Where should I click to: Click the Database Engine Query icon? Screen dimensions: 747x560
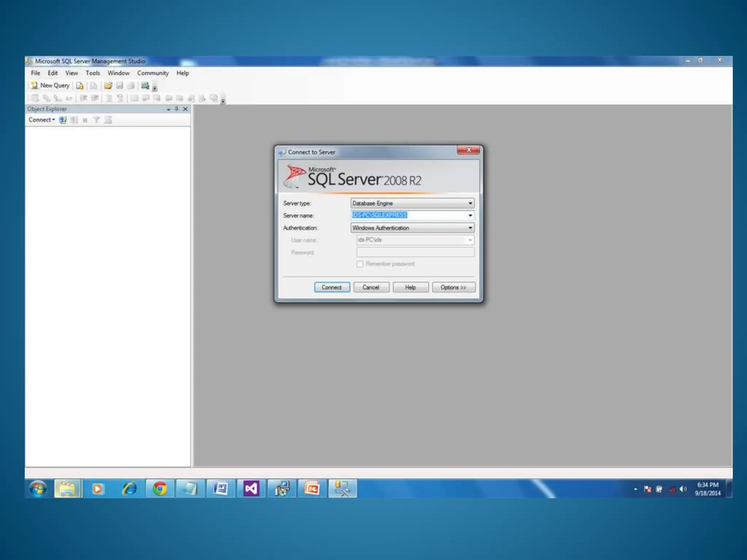coord(80,86)
